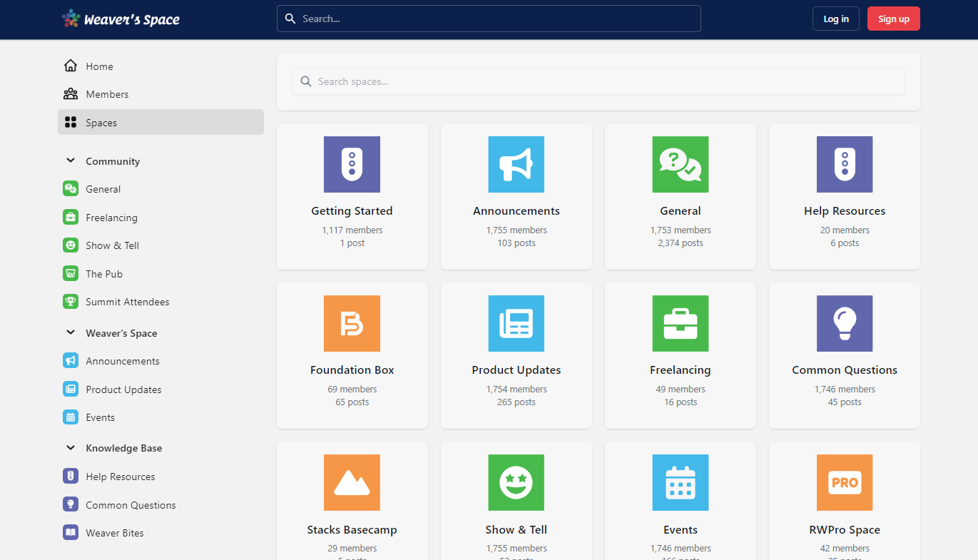978x560 pixels.
Task: Select the Home icon in sidebar
Action: 71,66
